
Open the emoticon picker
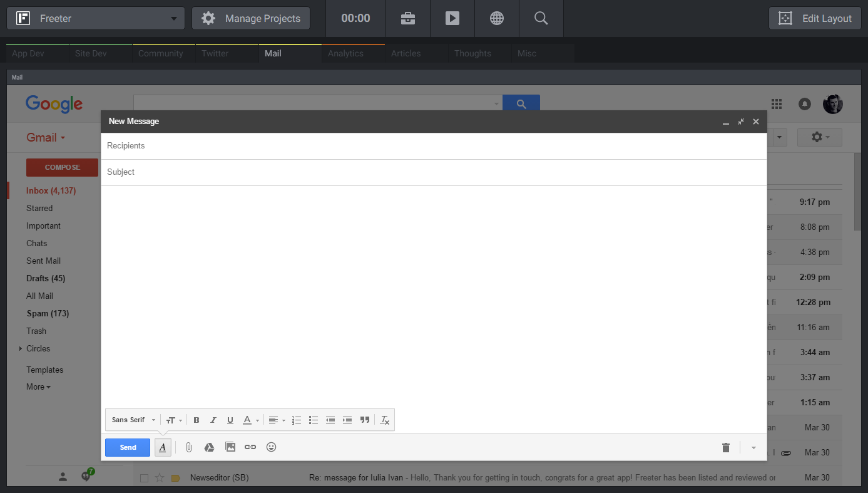[x=271, y=447]
